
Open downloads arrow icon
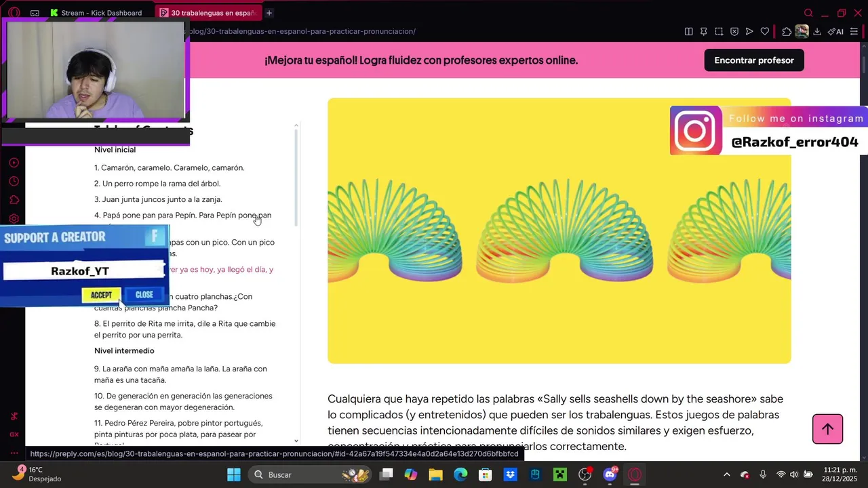pos(817,31)
